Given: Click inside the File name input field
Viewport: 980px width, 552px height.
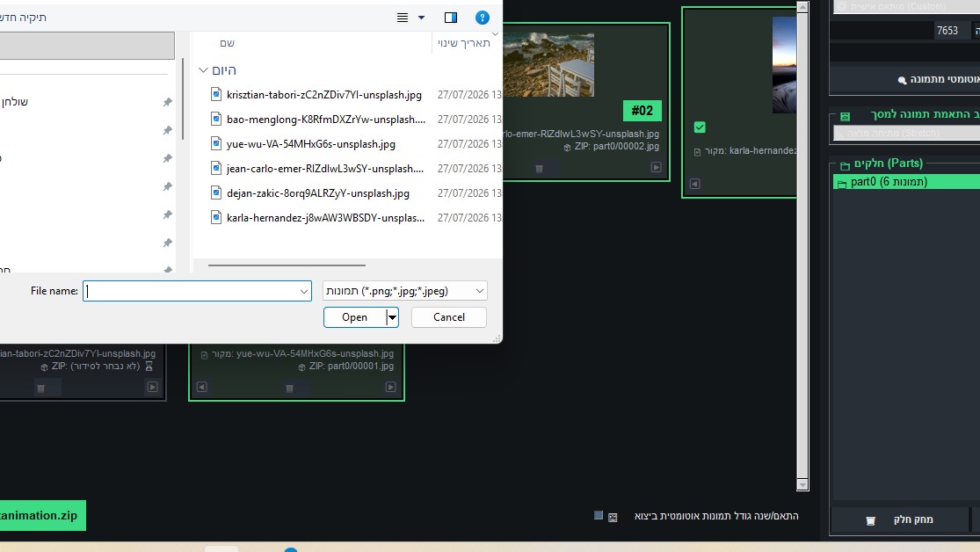Looking at the screenshot, I should 191,291.
